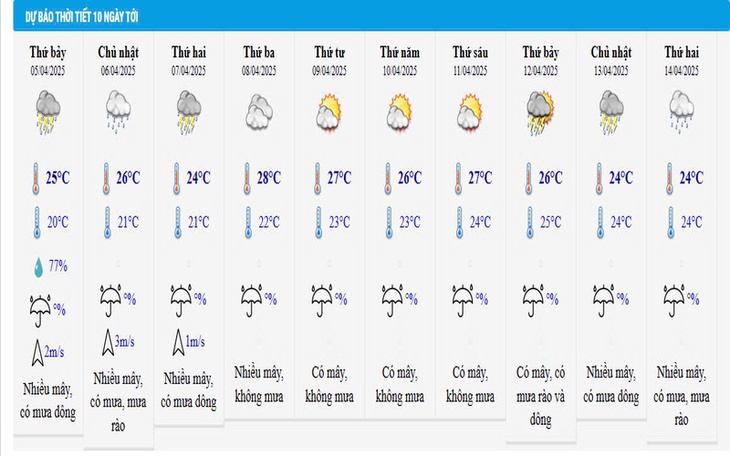Click the date 13/04/2025
The height and width of the screenshot is (456, 730).
[x=611, y=71]
